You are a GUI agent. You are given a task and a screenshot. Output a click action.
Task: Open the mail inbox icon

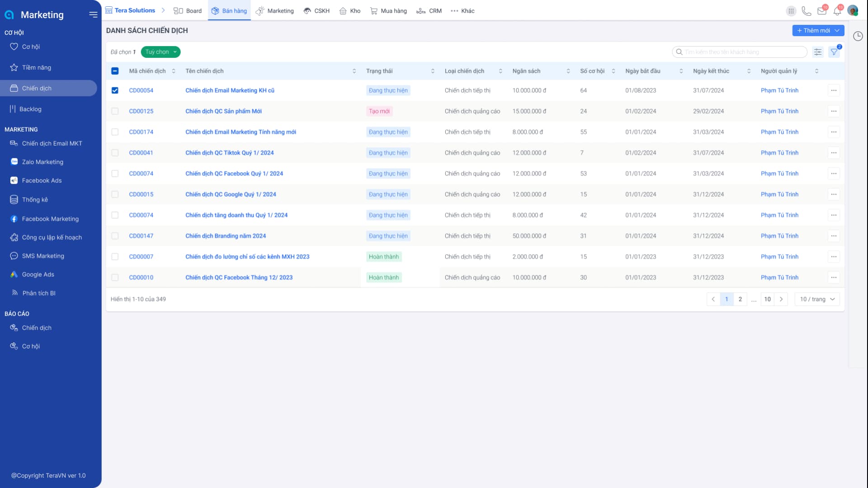pyautogui.click(x=821, y=11)
